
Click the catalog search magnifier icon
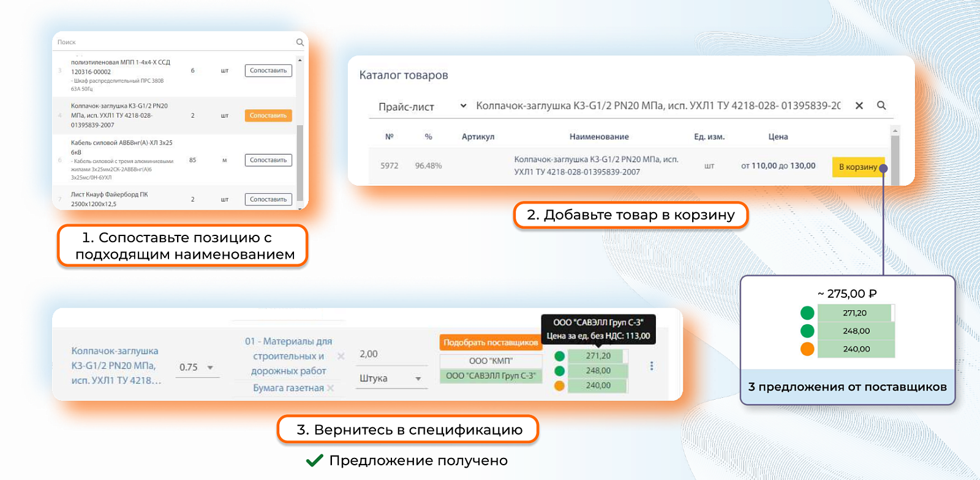click(881, 105)
